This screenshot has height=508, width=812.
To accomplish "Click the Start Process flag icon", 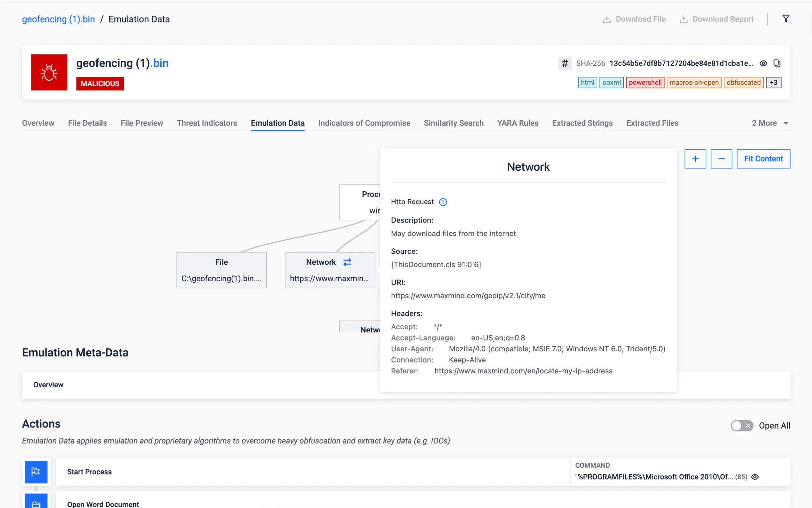I will point(36,472).
